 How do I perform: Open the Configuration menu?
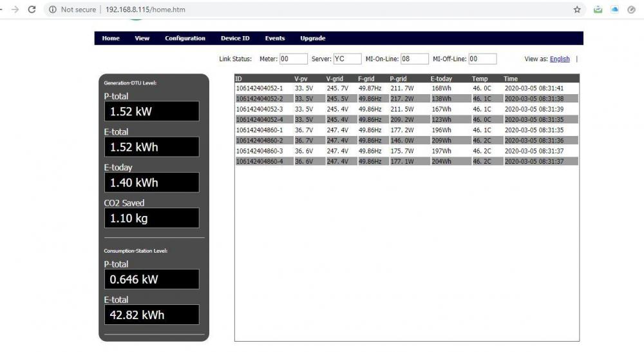pos(185,38)
